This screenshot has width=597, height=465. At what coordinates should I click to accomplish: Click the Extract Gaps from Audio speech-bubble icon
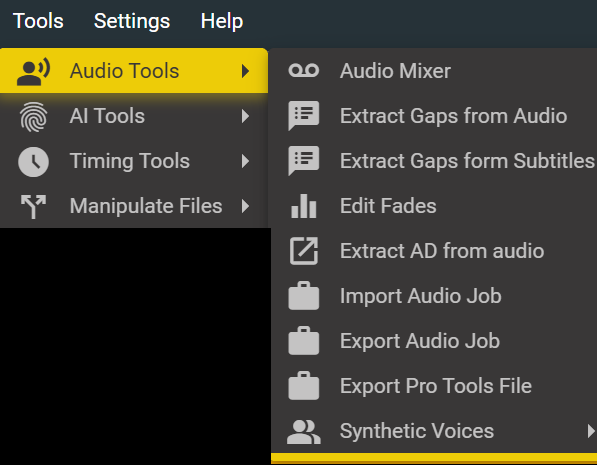(x=303, y=116)
